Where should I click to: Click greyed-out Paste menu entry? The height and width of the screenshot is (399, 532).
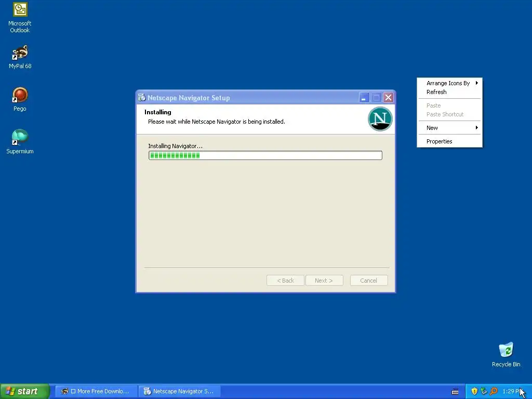click(x=449, y=105)
